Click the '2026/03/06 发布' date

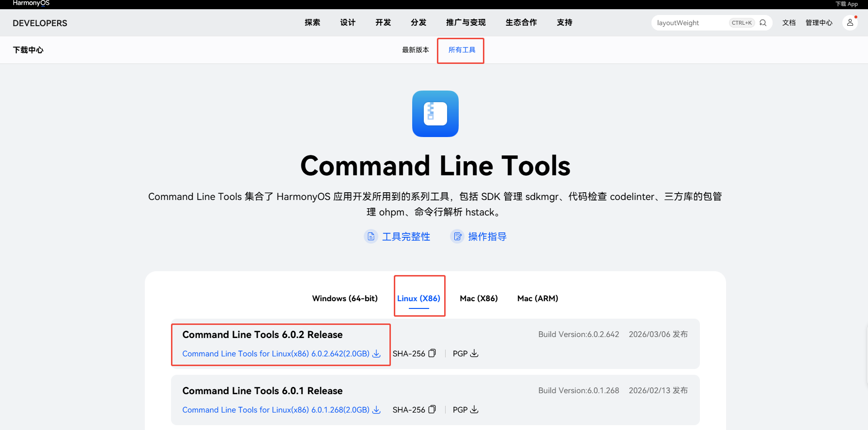point(658,334)
